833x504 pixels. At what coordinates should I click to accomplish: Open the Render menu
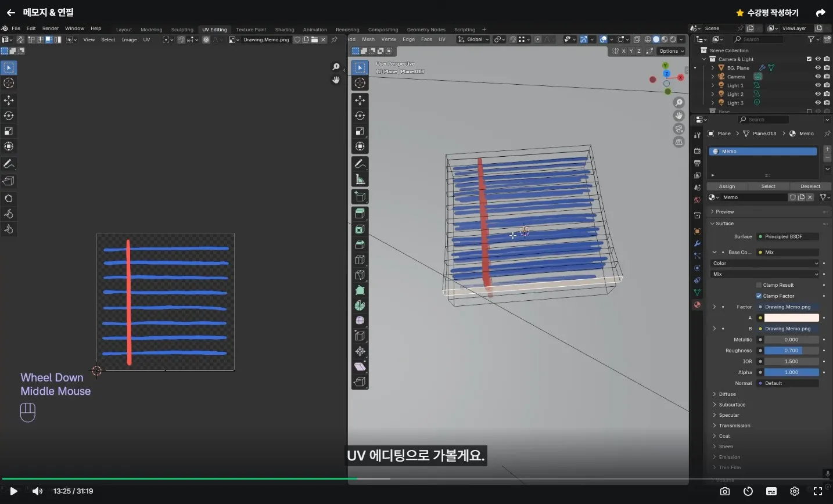tap(51, 28)
